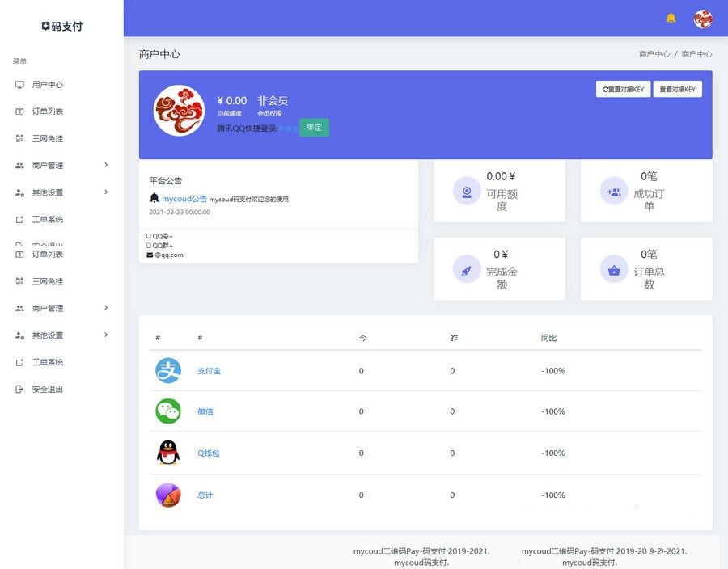Click the logout icon beside 安全退出
Image resolution: width=728 pixels, height=569 pixels.
click(x=19, y=389)
